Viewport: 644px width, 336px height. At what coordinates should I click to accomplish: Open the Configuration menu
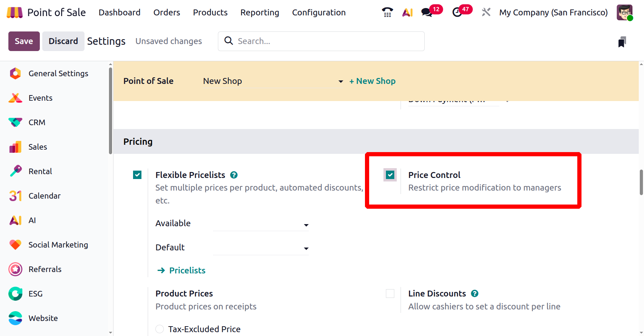tap(319, 13)
